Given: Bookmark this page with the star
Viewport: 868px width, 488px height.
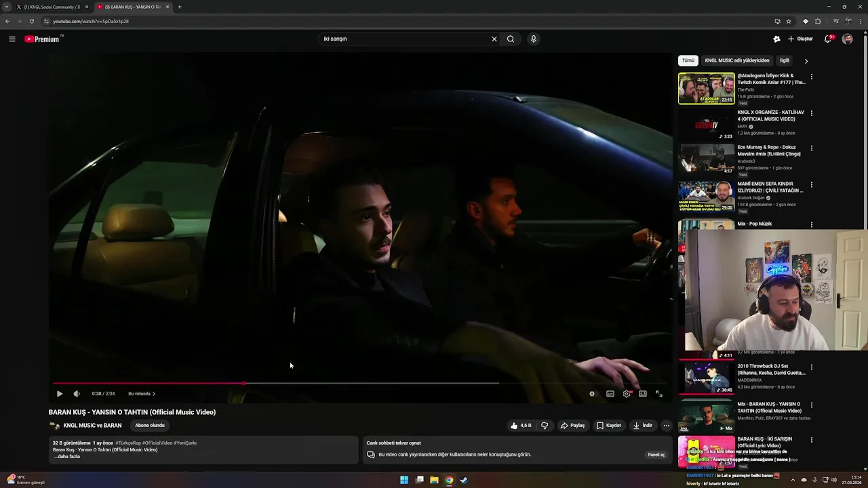Looking at the screenshot, I should click(x=789, y=21).
